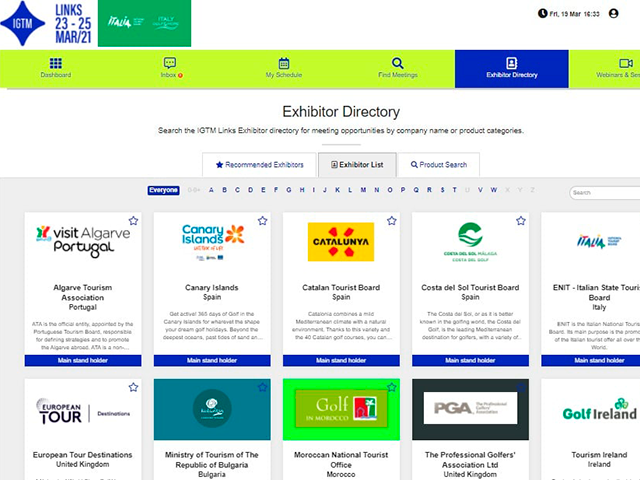Open Tourism Ireland title

tap(599, 455)
